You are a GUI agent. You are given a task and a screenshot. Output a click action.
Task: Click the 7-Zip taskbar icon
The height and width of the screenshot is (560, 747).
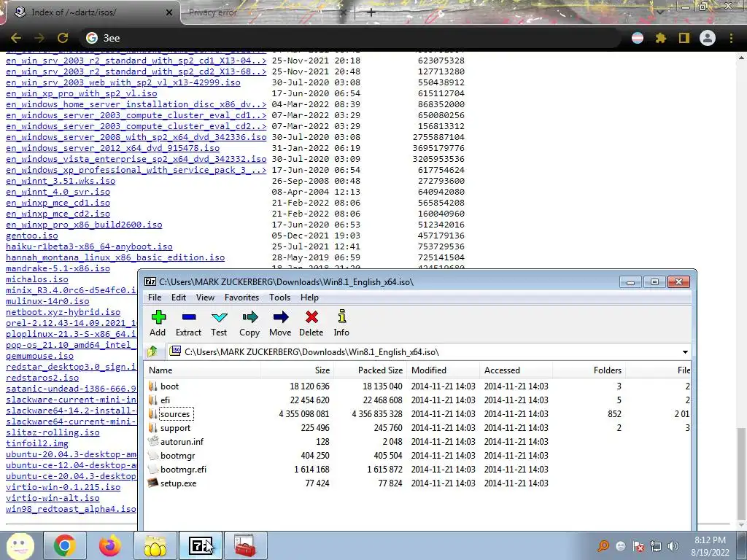[201, 545]
